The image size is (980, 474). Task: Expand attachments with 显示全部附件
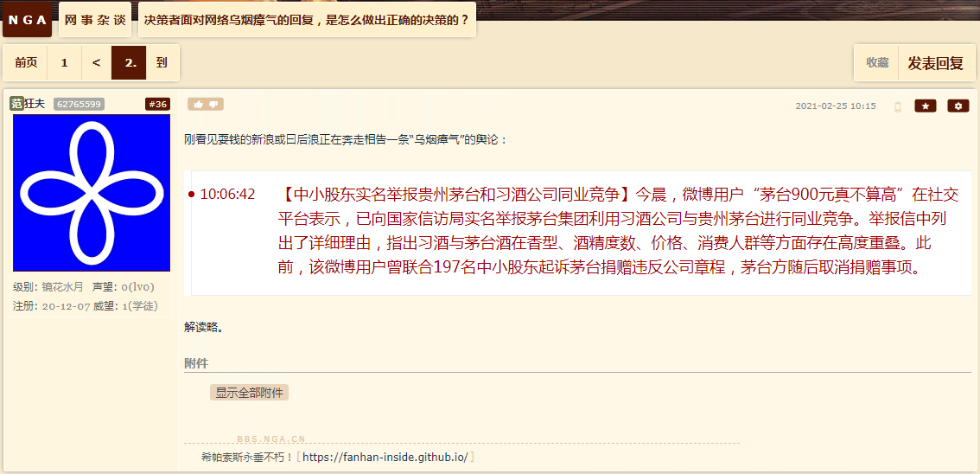250,393
